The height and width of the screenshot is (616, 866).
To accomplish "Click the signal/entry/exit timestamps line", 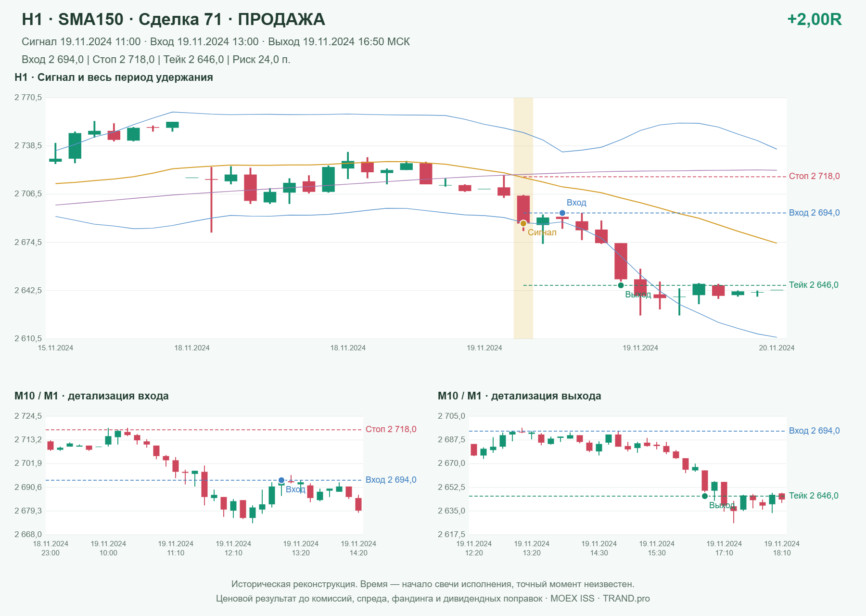I will pos(216,42).
